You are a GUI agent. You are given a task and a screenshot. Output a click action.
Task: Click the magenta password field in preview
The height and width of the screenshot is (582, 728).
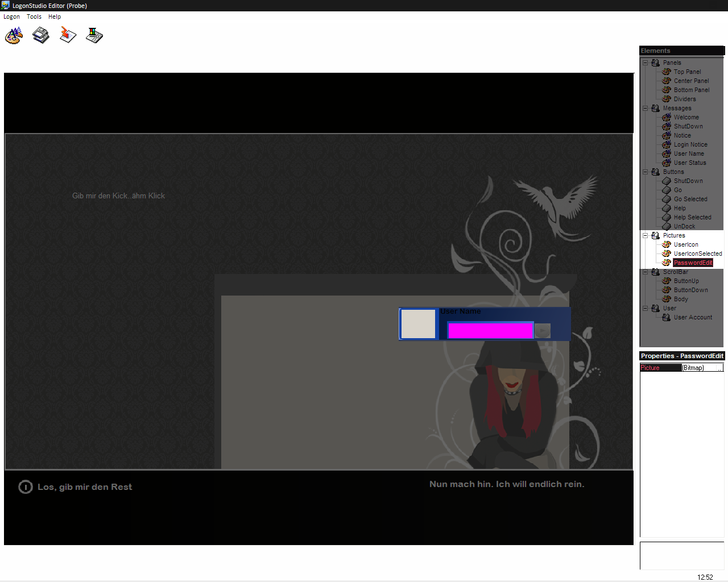490,331
